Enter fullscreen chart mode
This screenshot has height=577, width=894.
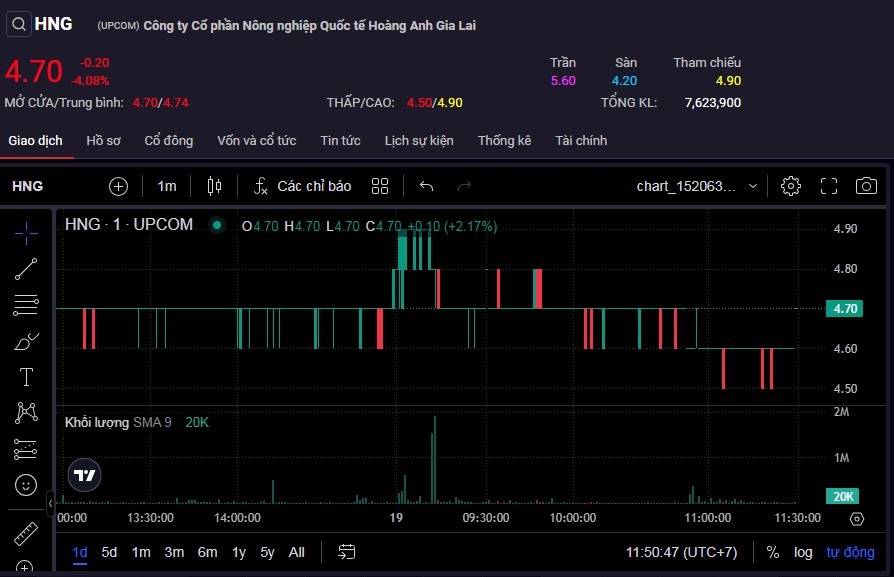pos(829,186)
